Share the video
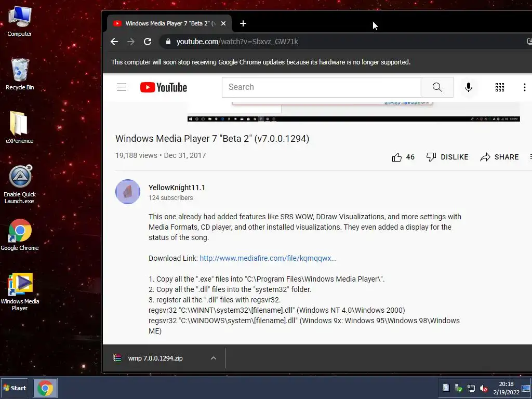 click(499, 157)
